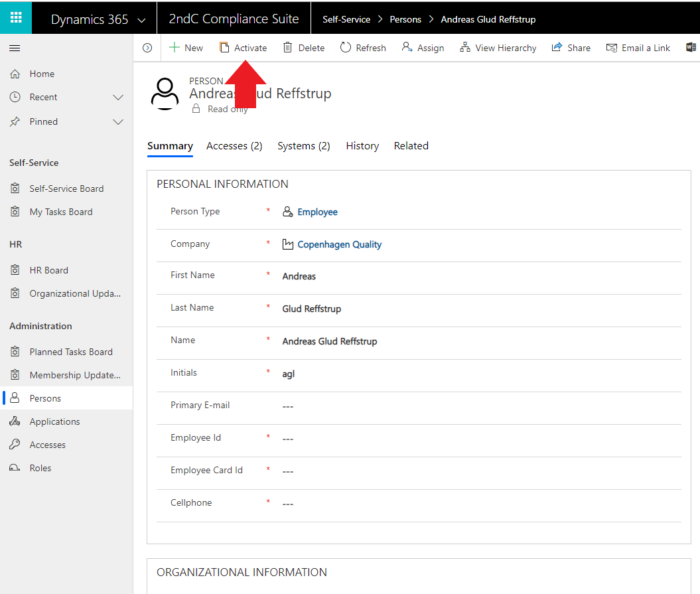Click the Share command
Viewport: 700px width, 594px height.
tap(571, 48)
